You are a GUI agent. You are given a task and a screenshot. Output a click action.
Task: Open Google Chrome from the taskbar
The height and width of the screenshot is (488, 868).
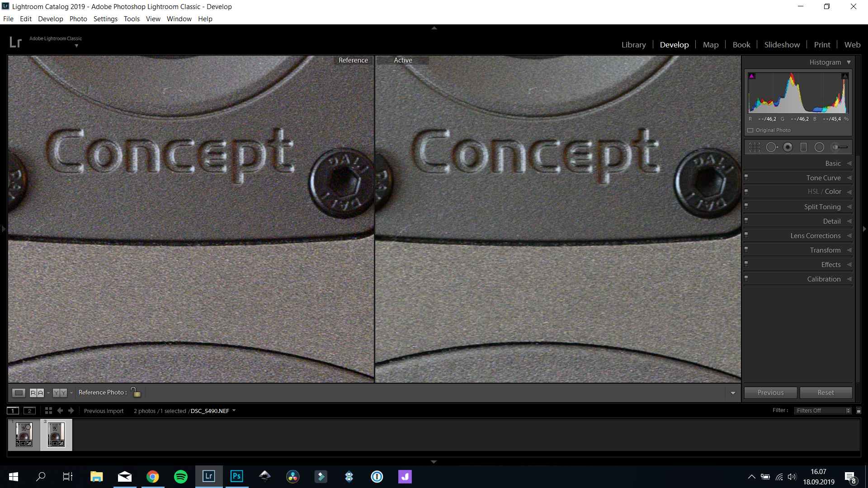tap(152, 476)
